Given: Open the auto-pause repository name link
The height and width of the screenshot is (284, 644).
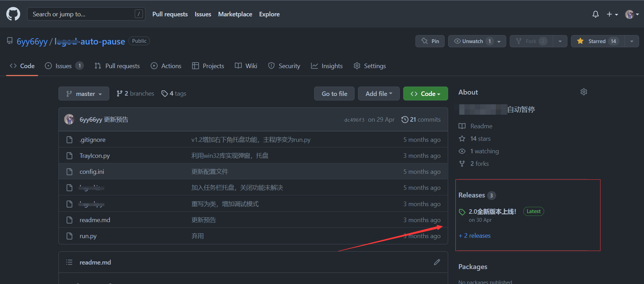Looking at the screenshot, I should tap(90, 41).
